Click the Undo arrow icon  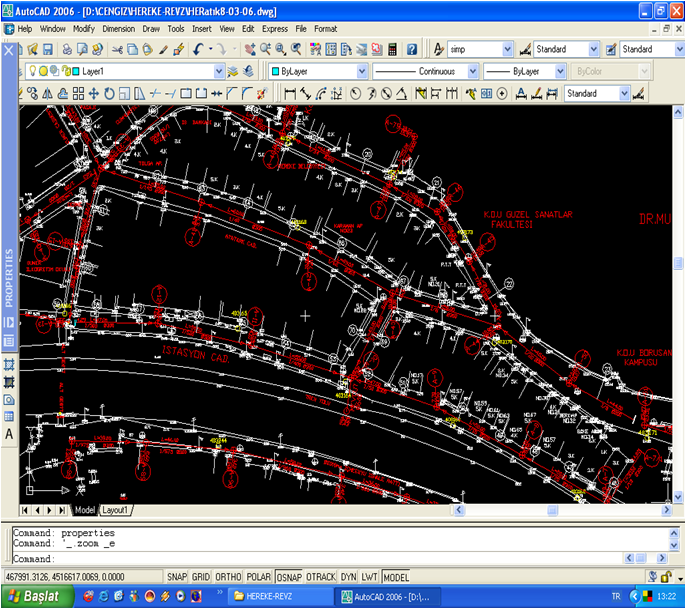click(x=198, y=49)
